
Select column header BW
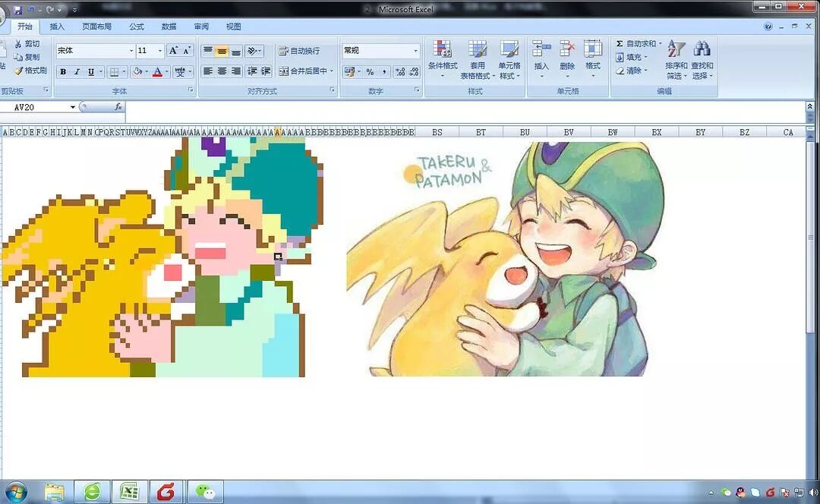[613, 132]
